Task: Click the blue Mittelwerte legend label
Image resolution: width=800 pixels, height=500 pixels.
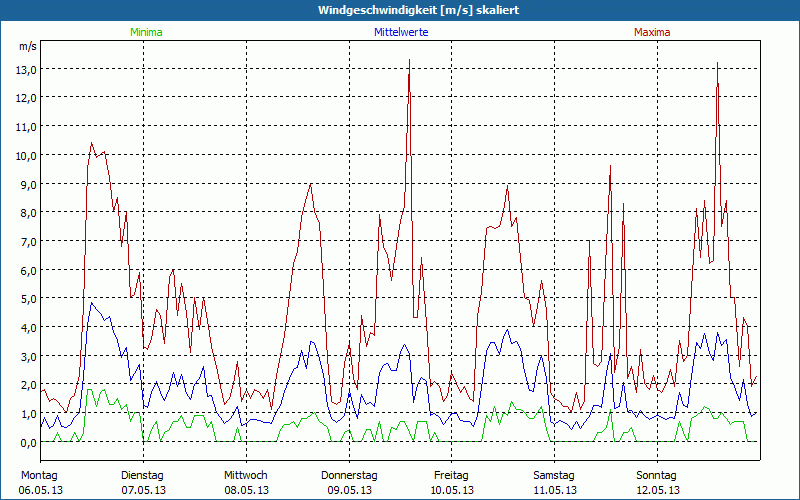Action: (x=401, y=32)
